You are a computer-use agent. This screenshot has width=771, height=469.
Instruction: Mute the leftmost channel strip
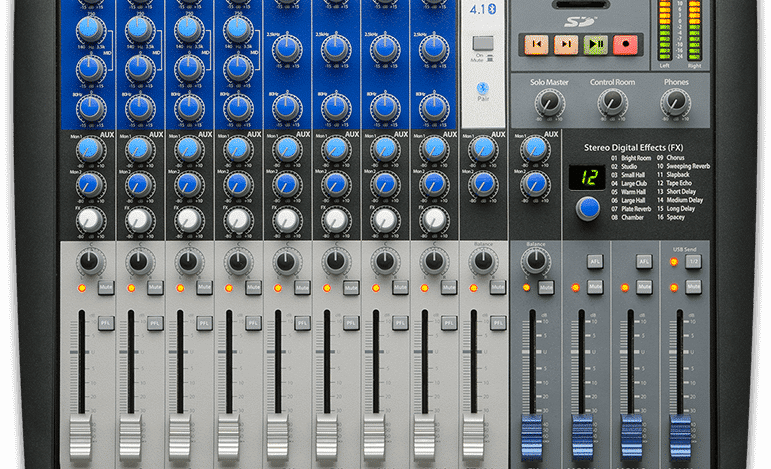click(106, 288)
